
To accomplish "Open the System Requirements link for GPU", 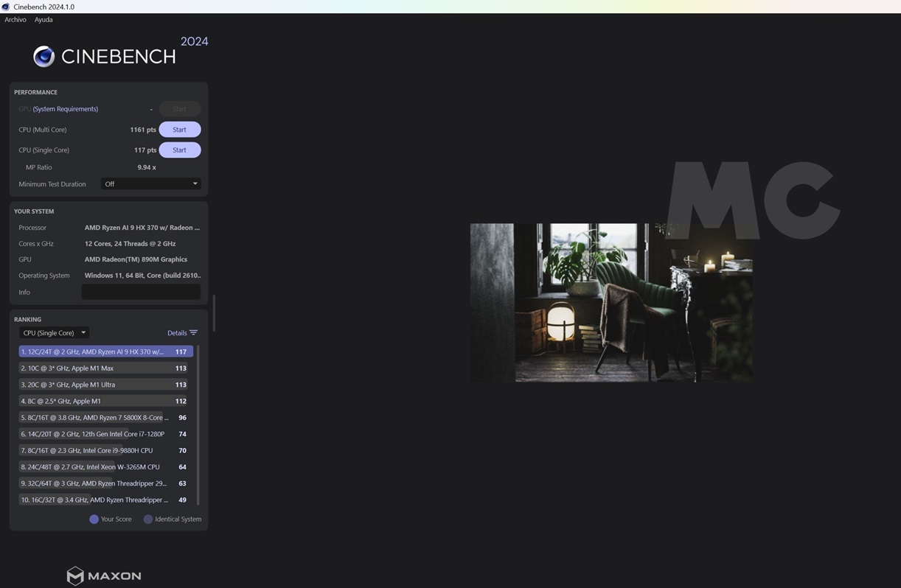I will 66,109.
